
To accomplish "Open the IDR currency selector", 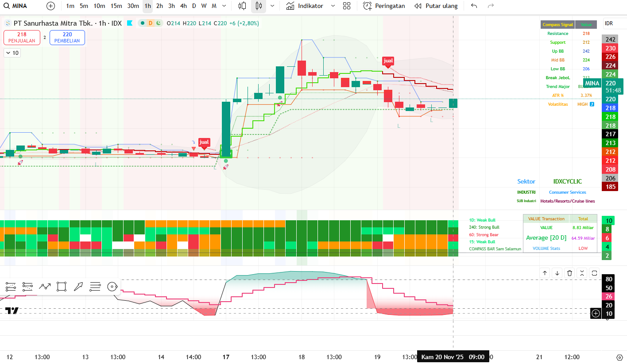I will (615, 23).
